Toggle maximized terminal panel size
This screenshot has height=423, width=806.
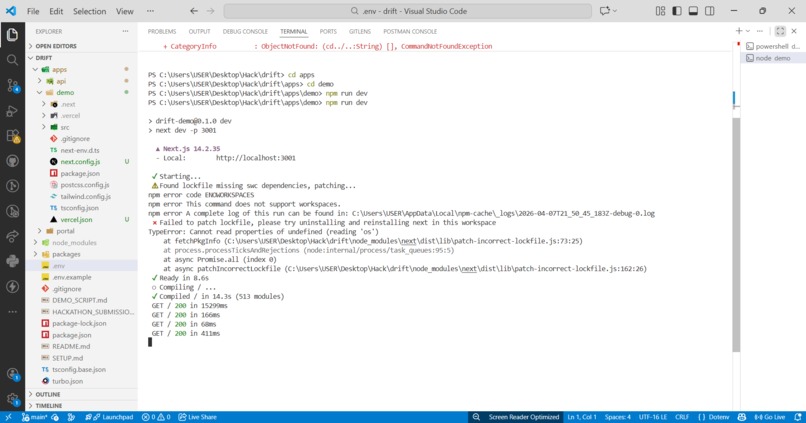[x=780, y=31]
